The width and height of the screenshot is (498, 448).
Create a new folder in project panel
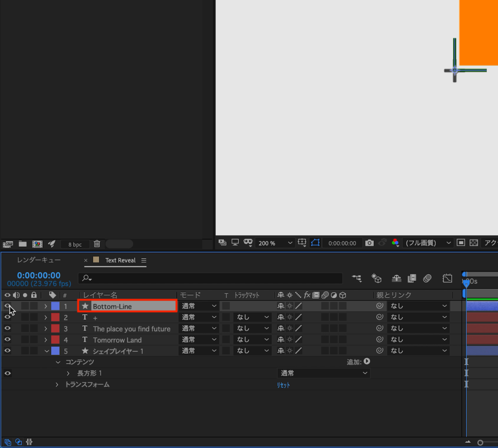pos(22,244)
